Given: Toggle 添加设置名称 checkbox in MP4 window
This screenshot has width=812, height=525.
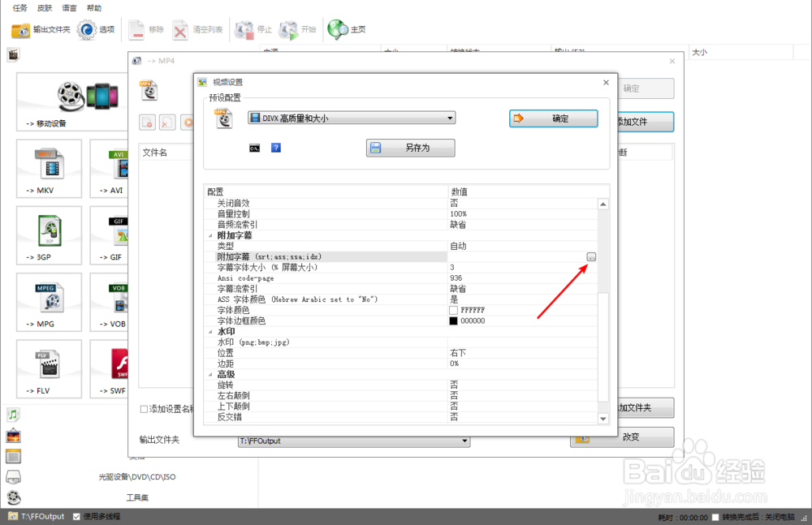Looking at the screenshot, I should pyautogui.click(x=144, y=409).
